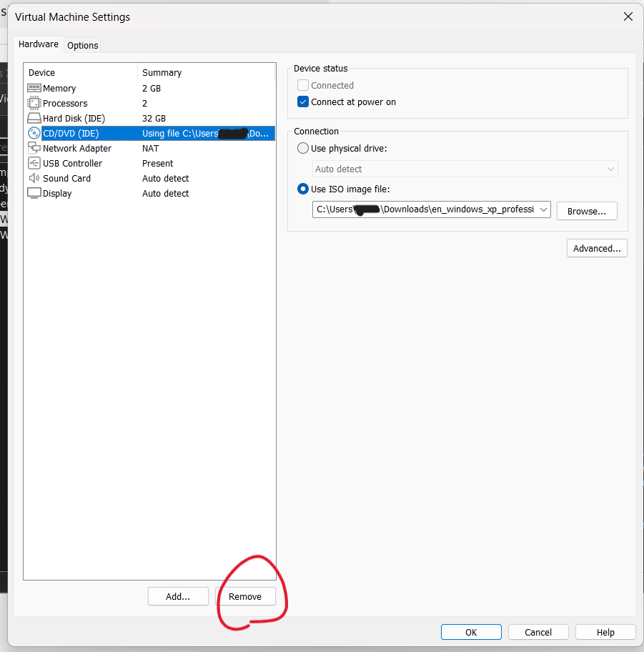Open Advanced... CD/DVD settings
644x652 pixels.
click(597, 248)
